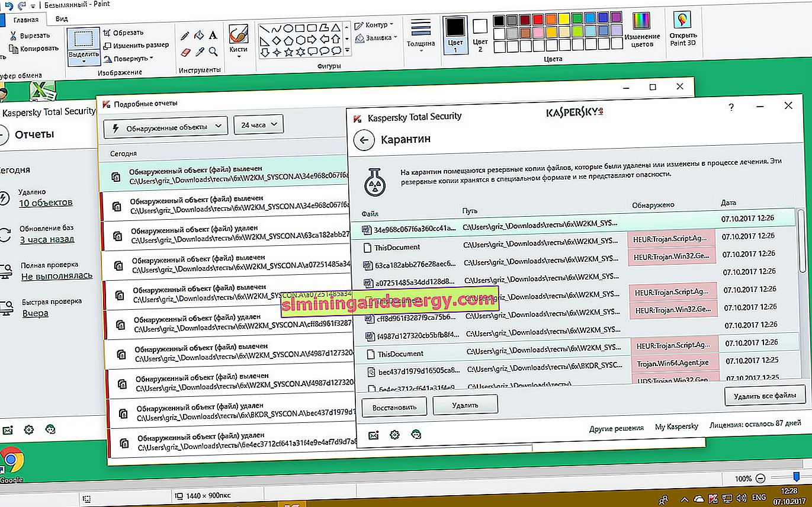This screenshot has width=812, height=507.
Task: Select the Fill with color bucket tool
Action: tap(200, 36)
